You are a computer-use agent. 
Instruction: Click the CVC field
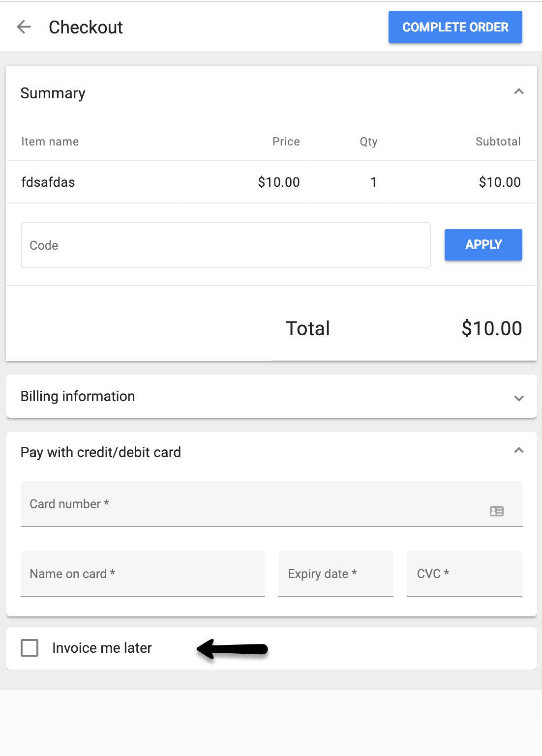coord(465,574)
